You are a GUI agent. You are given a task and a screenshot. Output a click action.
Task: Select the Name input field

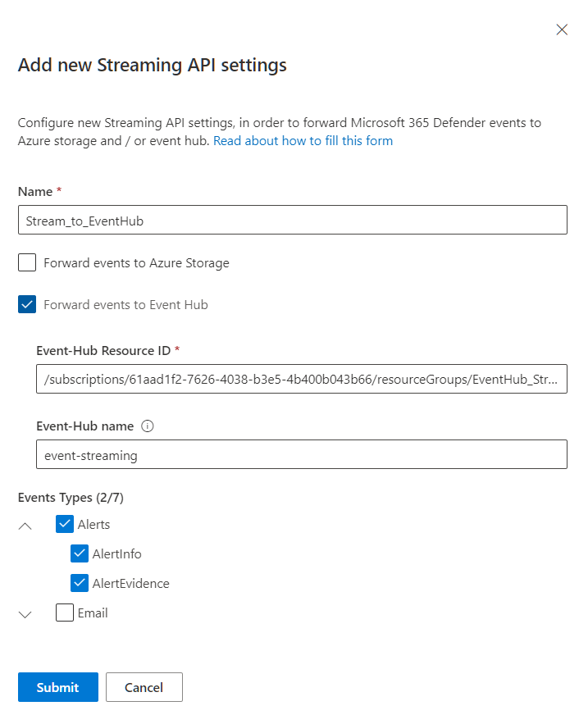[292, 220]
